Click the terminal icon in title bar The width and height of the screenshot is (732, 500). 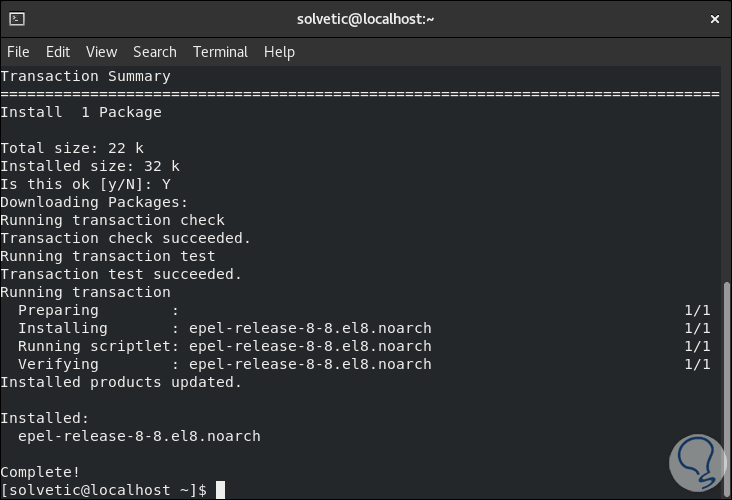tap(16, 18)
